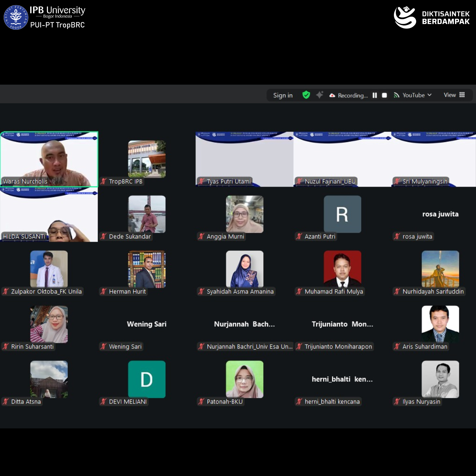Select Herman Hurit's profile picture
The width and height of the screenshot is (476, 476).
[x=147, y=269]
